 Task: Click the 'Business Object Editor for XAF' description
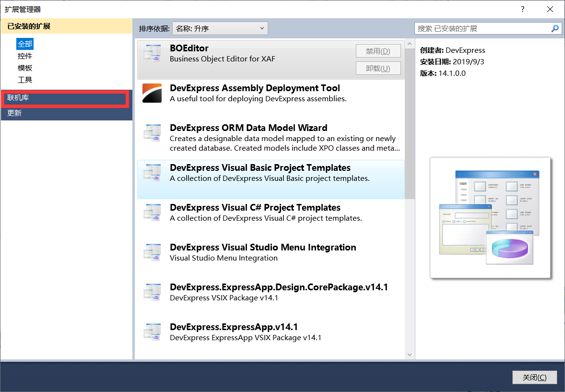223,59
